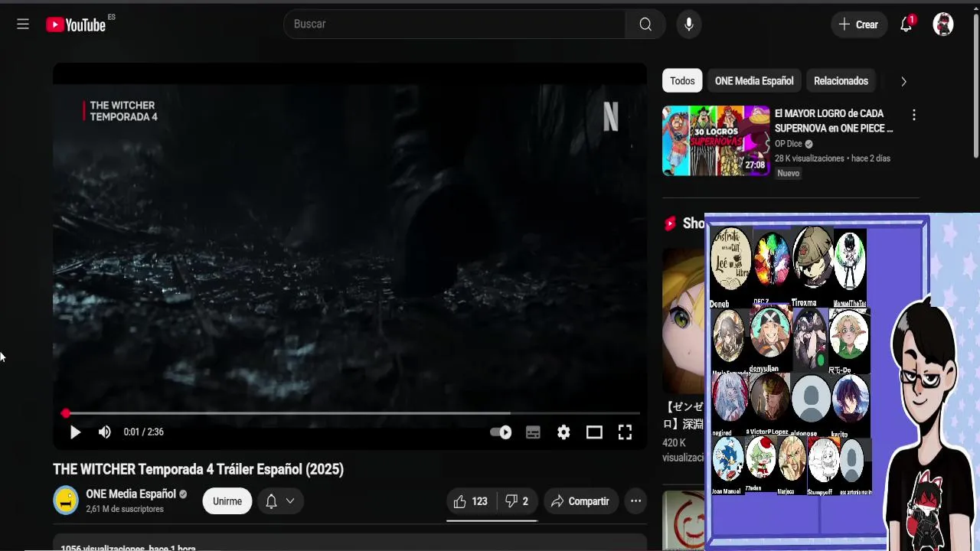Viewport: 980px width, 551px height.
Task: Open more actions three-dot menu
Action: (635, 501)
